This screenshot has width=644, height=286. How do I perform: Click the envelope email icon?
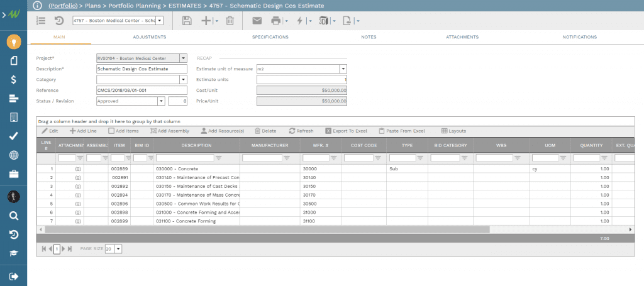pyautogui.click(x=257, y=21)
